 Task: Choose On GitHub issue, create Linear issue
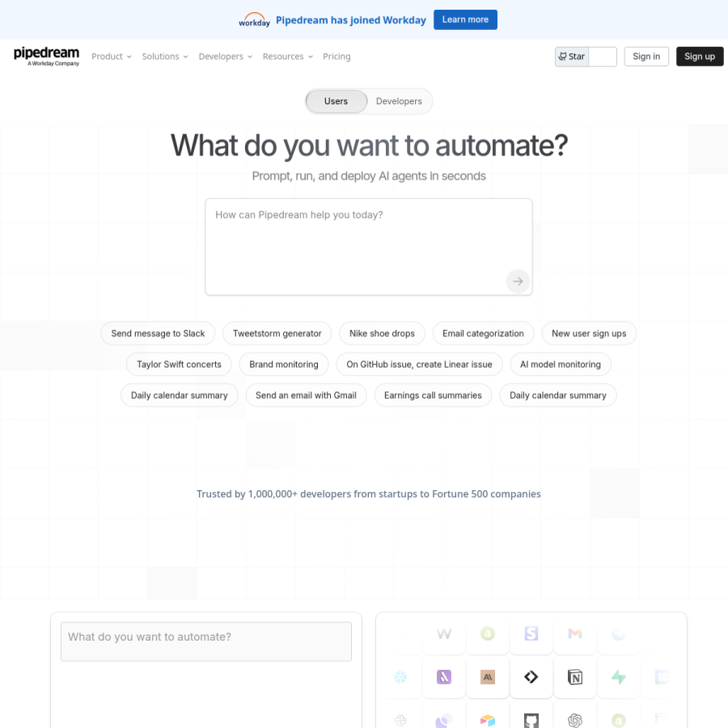point(419,365)
